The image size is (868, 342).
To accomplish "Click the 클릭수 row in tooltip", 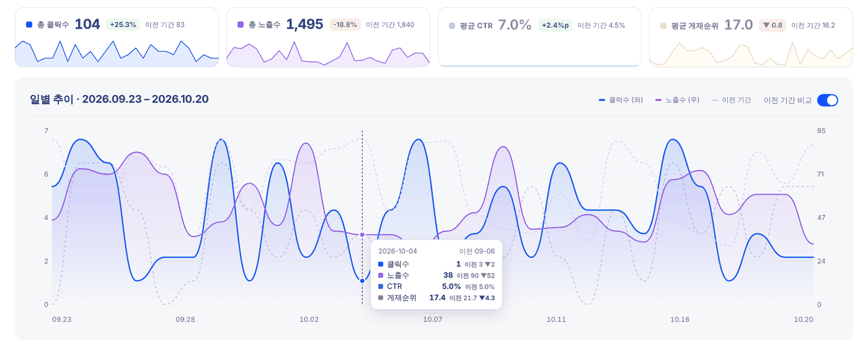I will [436, 264].
